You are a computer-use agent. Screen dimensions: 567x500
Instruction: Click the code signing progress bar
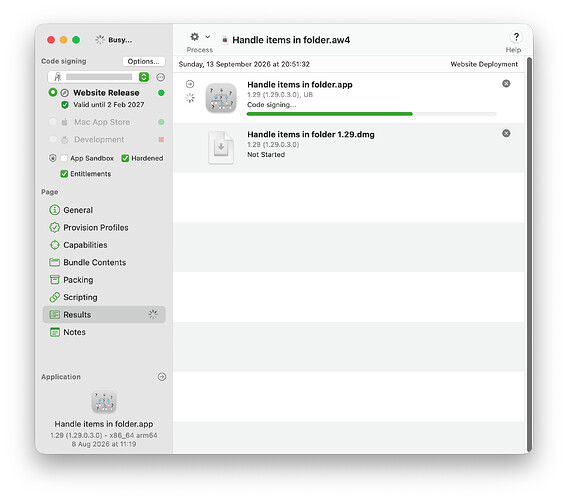pos(371,114)
